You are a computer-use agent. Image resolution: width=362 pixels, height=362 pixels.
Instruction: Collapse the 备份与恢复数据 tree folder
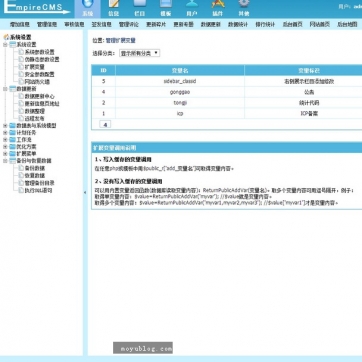(5, 161)
